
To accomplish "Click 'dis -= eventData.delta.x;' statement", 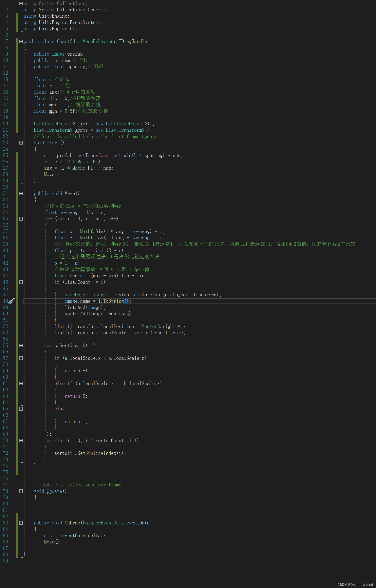I will 76,536.
